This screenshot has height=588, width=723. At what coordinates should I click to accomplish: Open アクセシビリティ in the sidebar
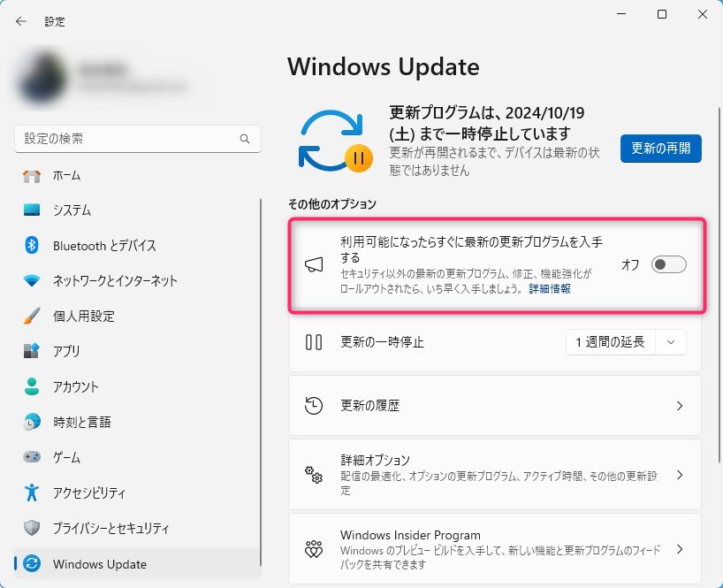coord(88,493)
